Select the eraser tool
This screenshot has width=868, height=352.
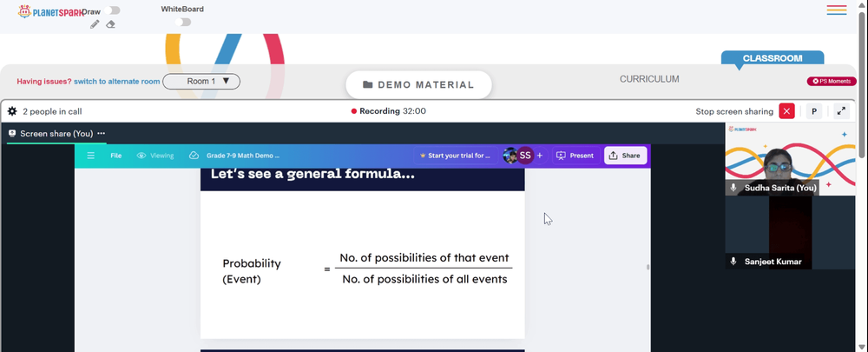pos(110,24)
